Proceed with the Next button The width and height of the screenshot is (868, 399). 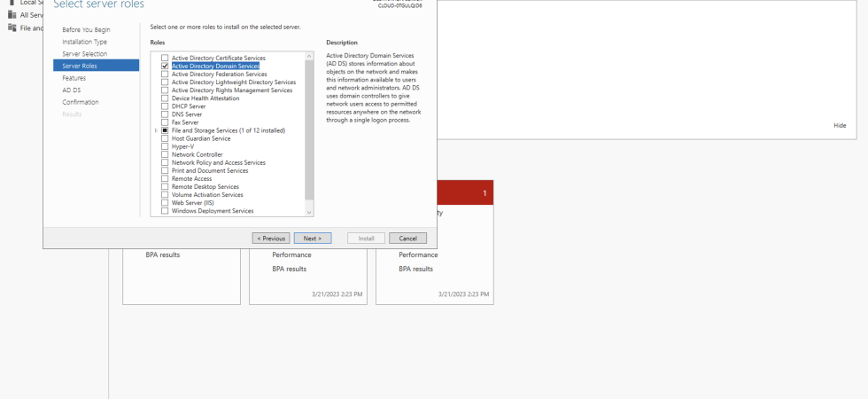tap(313, 239)
